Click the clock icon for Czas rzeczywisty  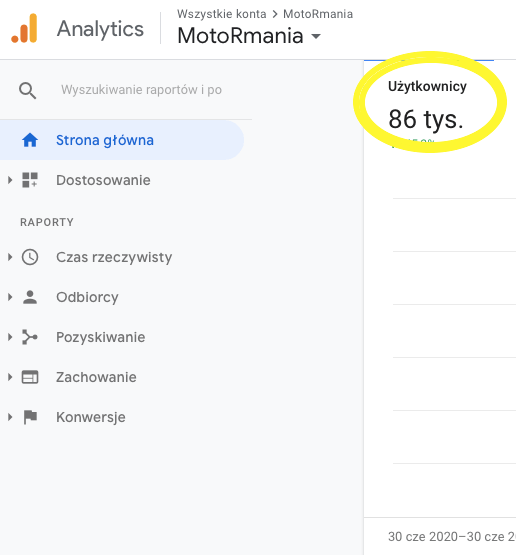pyautogui.click(x=30, y=257)
